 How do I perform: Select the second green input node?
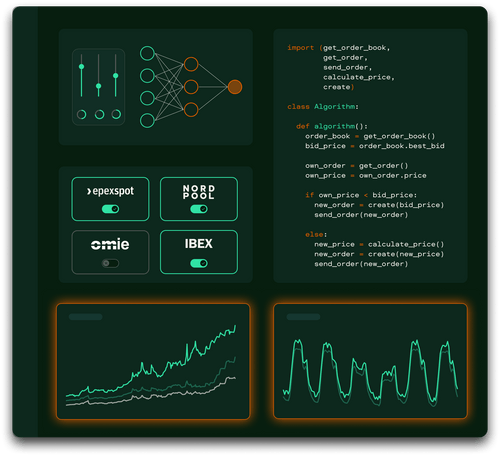point(147,76)
